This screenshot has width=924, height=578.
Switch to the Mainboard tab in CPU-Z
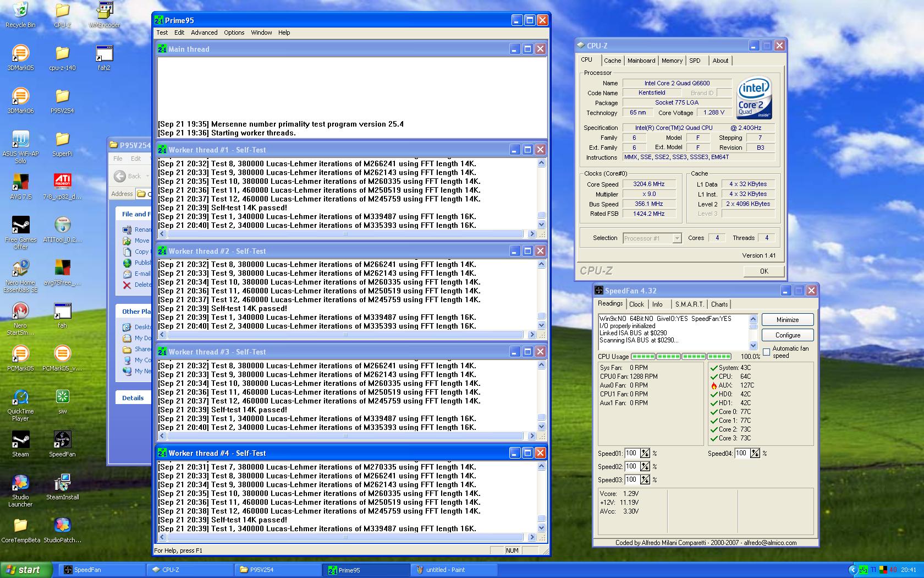(641, 61)
